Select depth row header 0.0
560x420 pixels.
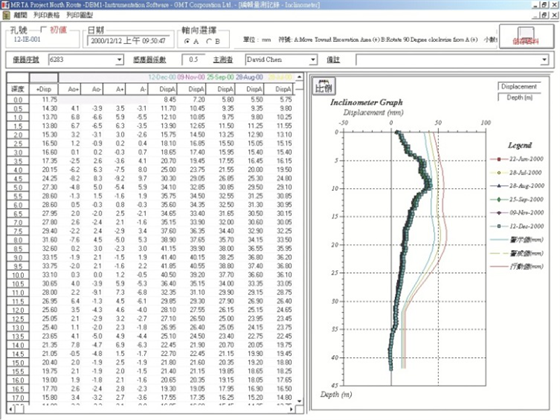18,100
